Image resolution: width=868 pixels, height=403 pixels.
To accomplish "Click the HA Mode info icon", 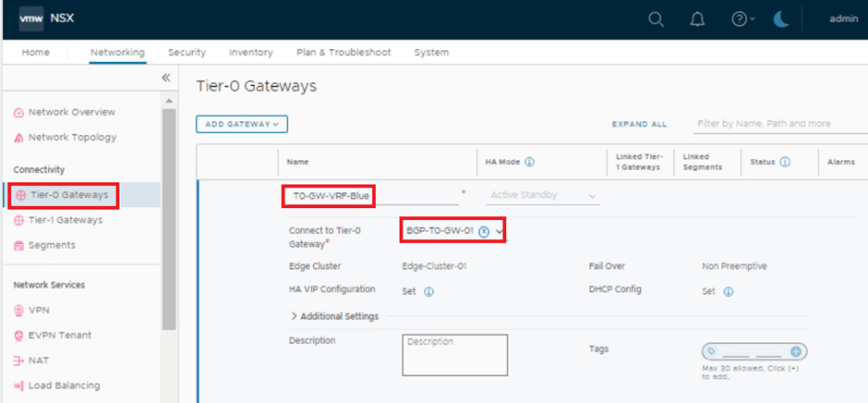I will pyautogui.click(x=530, y=162).
